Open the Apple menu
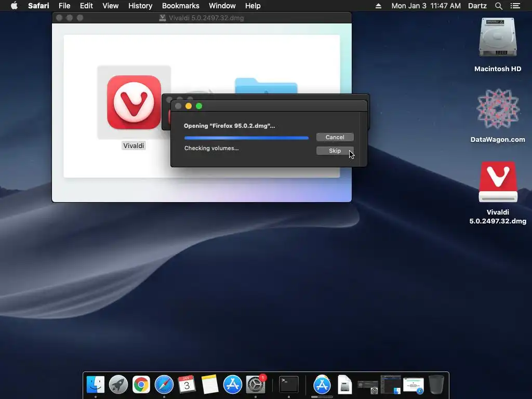Image resolution: width=532 pixels, height=399 pixels. (14, 6)
